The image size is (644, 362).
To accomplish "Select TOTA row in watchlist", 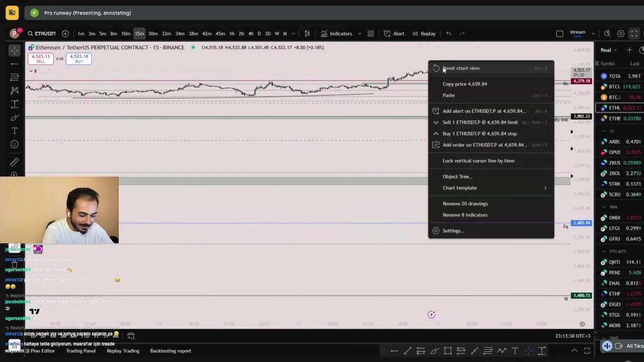I will click(x=620, y=76).
